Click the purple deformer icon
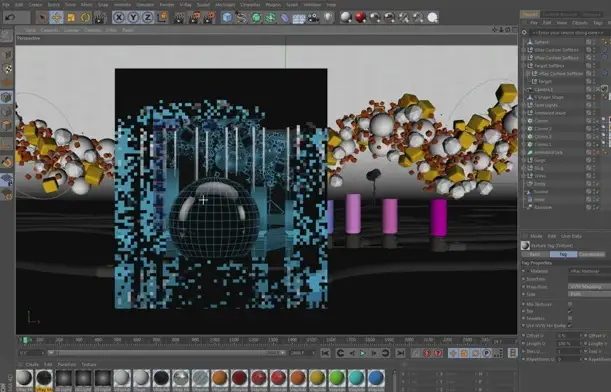 285,18
